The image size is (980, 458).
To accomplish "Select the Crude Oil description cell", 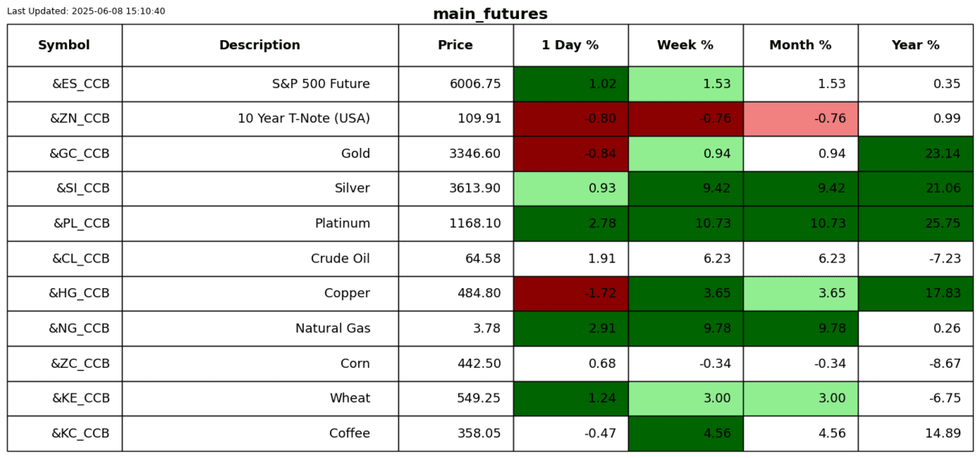I will click(x=340, y=259).
